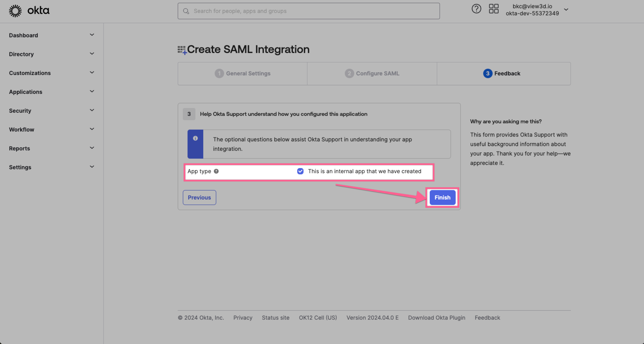Image resolution: width=644 pixels, height=344 pixels.
Task: Go to the Configure SAML step tab
Action: click(x=372, y=73)
